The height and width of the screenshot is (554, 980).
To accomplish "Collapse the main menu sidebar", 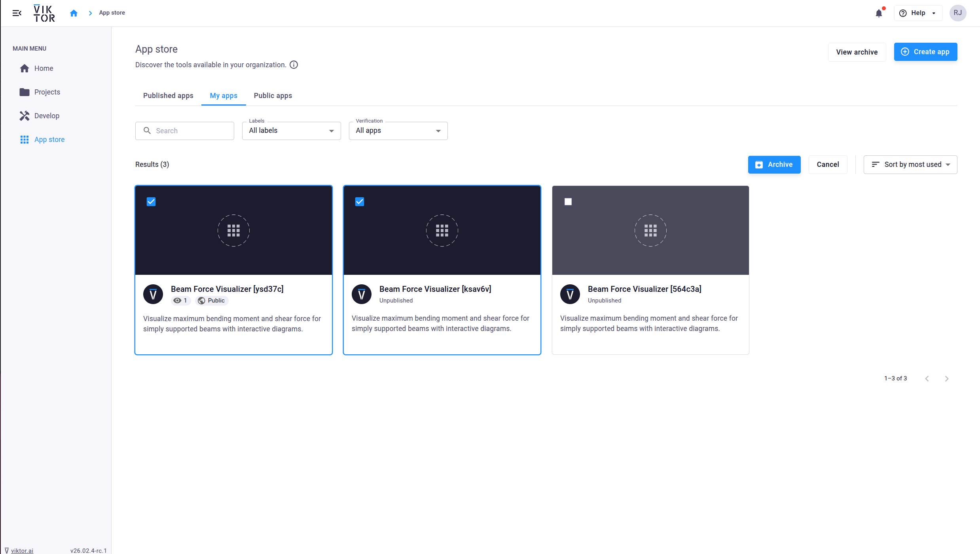I will 17,13.
